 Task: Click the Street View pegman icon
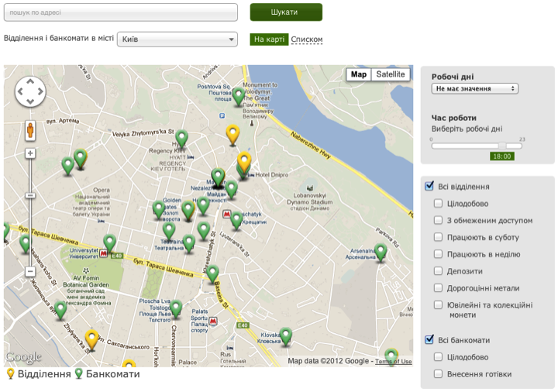click(x=30, y=129)
